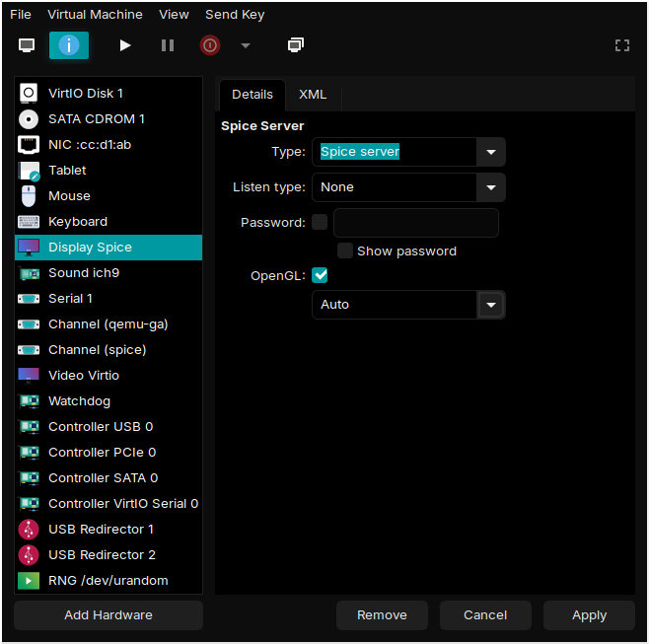Click the Apply button
649x644 pixels.
pyautogui.click(x=590, y=615)
